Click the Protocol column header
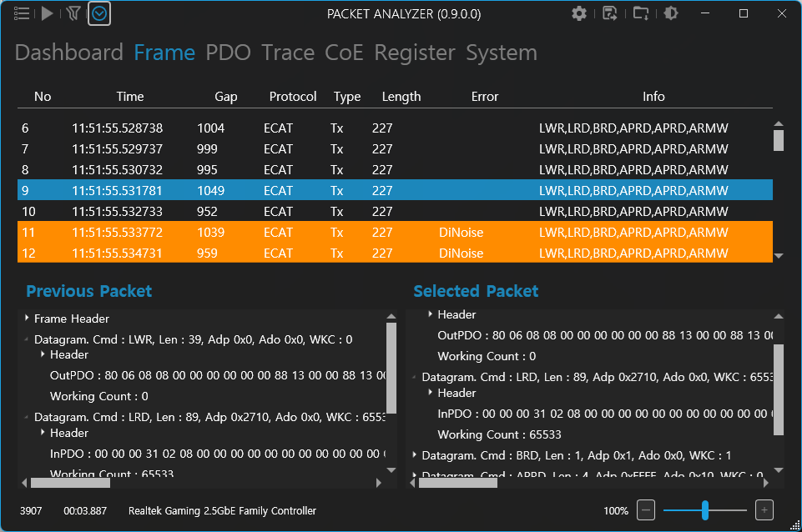This screenshot has width=802, height=532. pyautogui.click(x=293, y=97)
